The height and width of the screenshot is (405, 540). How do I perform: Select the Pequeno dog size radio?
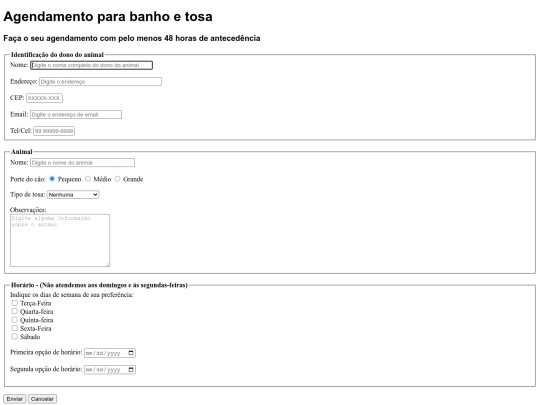(x=52, y=179)
